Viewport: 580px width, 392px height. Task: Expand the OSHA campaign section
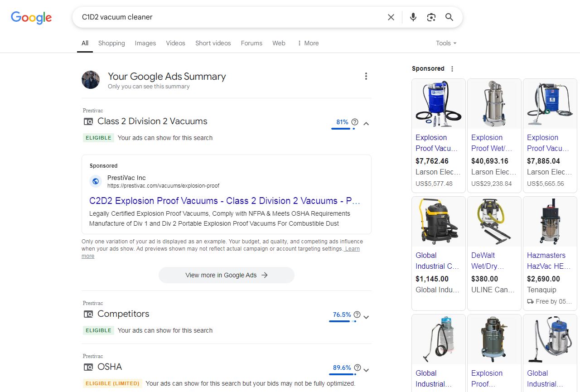(367, 370)
